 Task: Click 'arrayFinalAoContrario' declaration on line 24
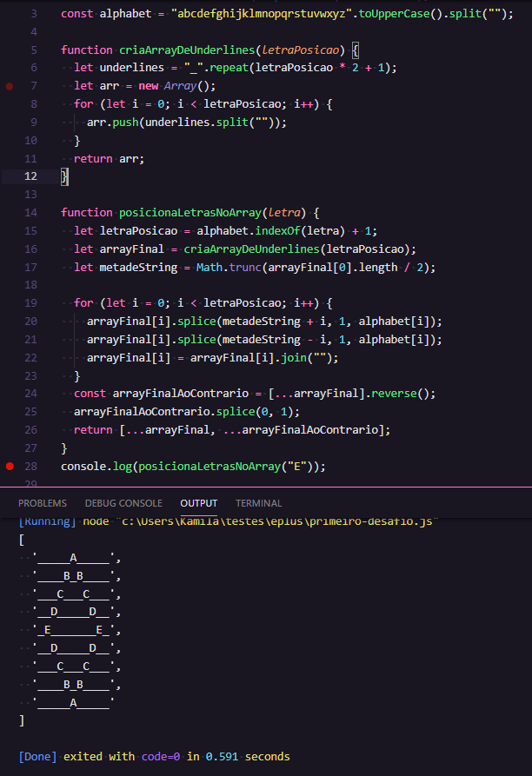181,394
